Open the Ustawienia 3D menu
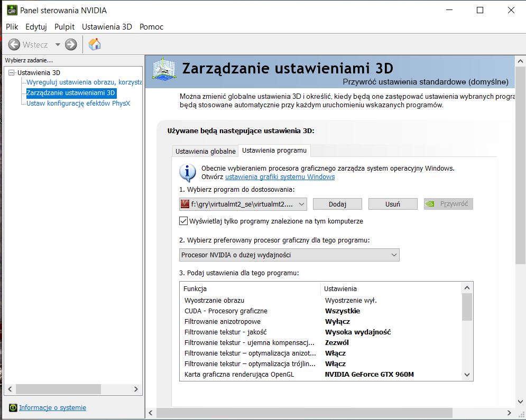Screen dimensions: 526x420 point(107,27)
